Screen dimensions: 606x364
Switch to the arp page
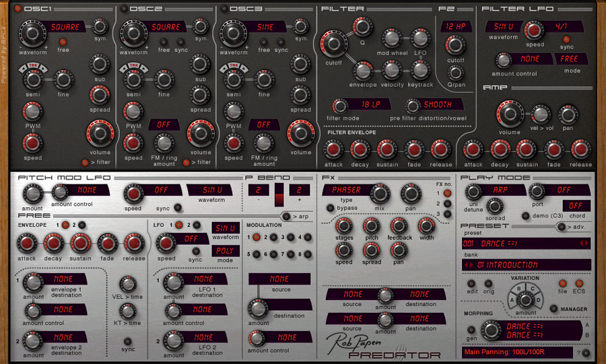[x=286, y=217]
